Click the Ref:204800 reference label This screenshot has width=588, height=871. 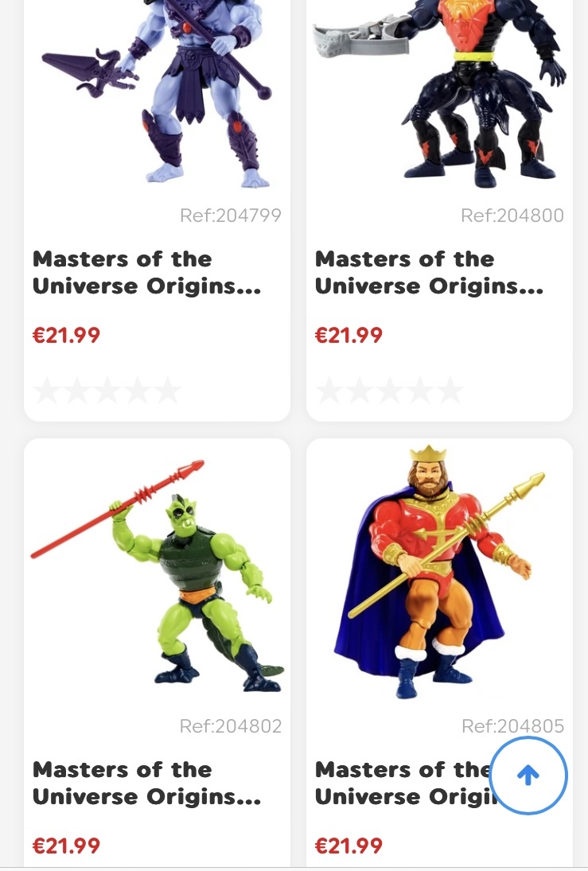coord(512,215)
